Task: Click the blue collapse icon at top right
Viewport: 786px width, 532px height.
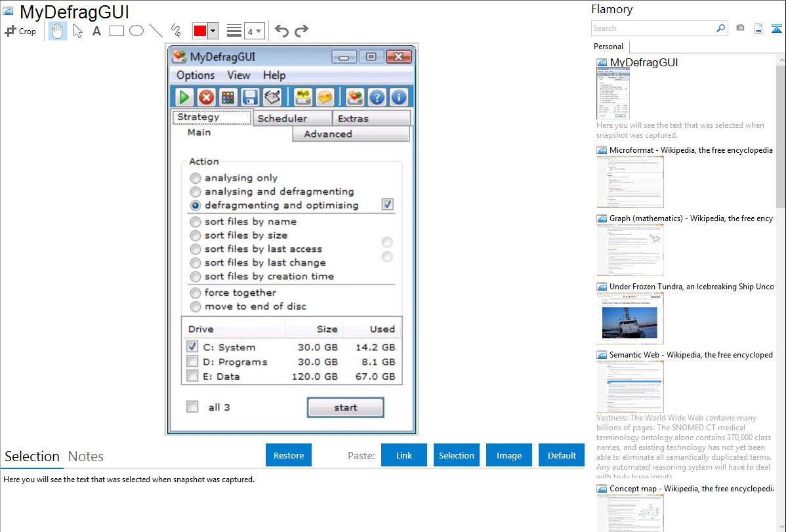Action: pyautogui.click(x=776, y=28)
